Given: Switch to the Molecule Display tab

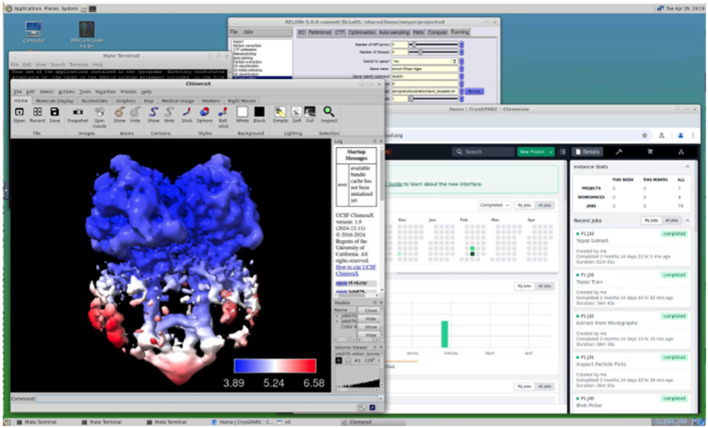Looking at the screenshot, I should coord(54,101).
